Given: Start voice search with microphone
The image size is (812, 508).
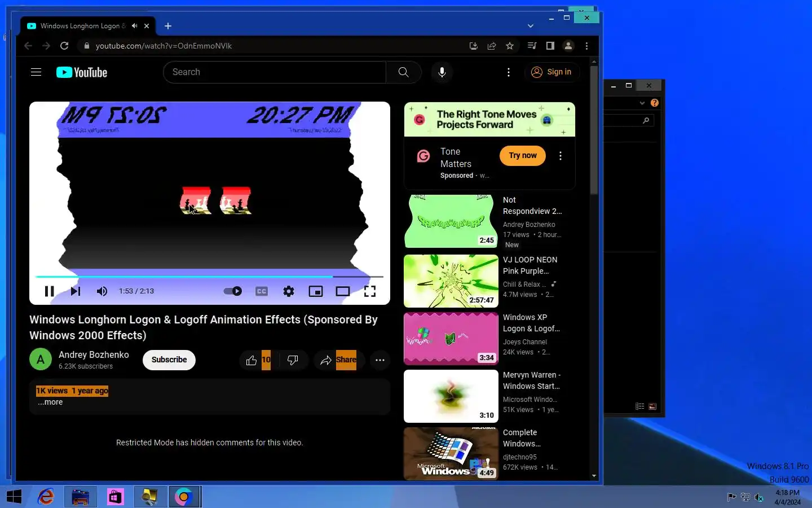Looking at the screenshot, I should coord(442,72).
